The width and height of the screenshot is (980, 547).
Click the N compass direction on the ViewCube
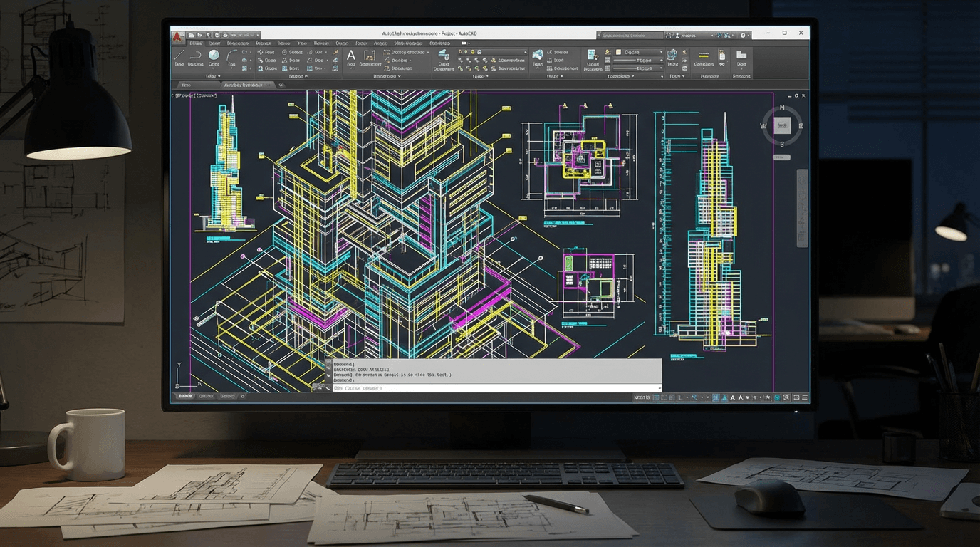click(782, 108)
